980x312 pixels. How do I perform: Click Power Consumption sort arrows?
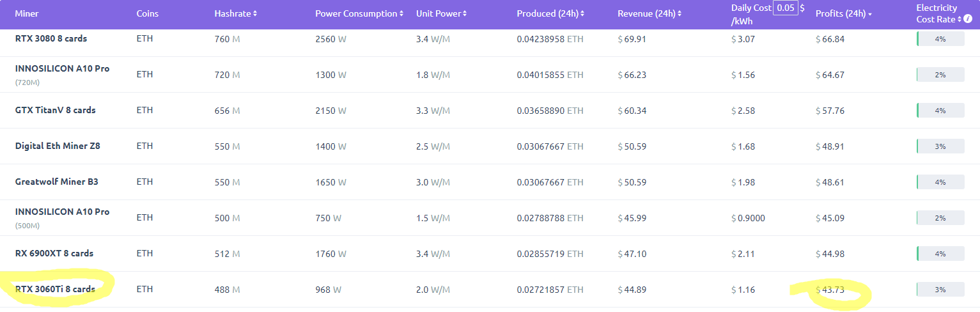(401, 13)
